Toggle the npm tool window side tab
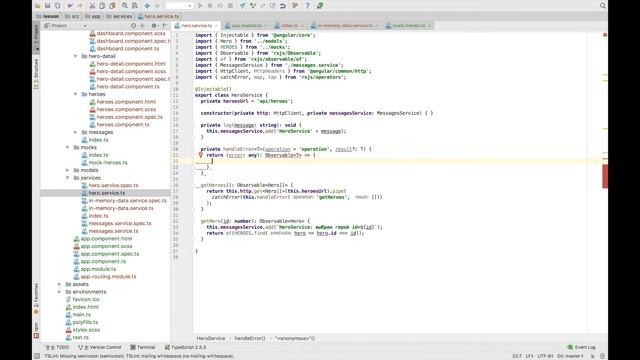 [36, 330]
